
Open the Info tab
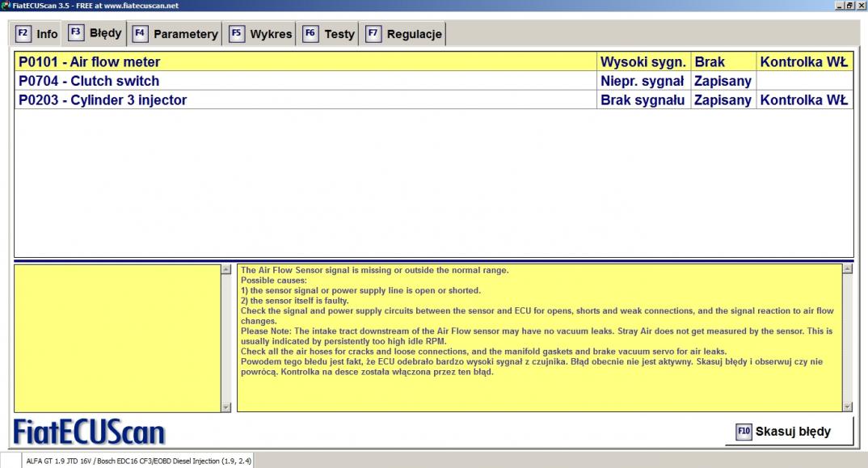point(36,34)
